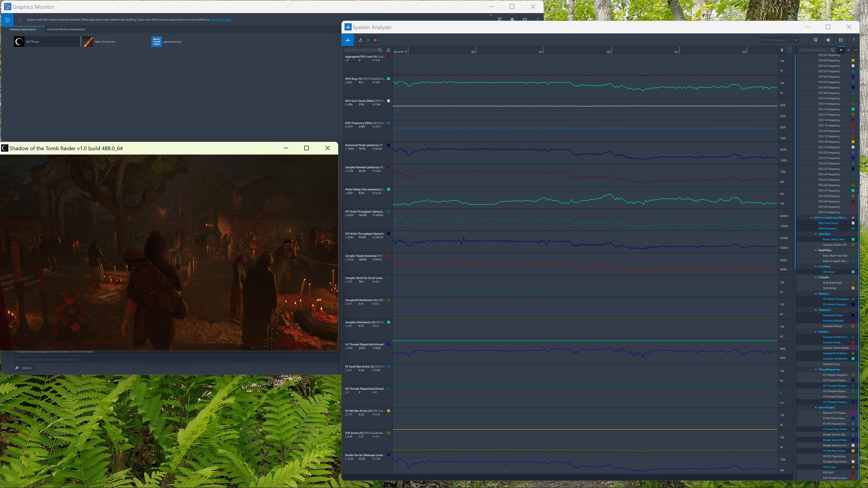Click color swatch beside Aggregated CPU Load graph
The width and height of the screenshot is (868, 488).
tap(389, 56)
